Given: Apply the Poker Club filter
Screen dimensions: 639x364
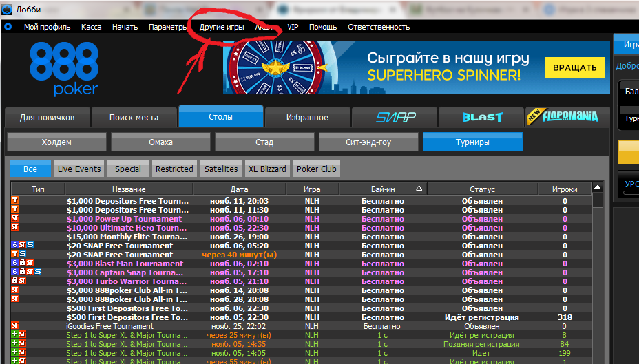Looking at the screenshot, I should [317, 169].
